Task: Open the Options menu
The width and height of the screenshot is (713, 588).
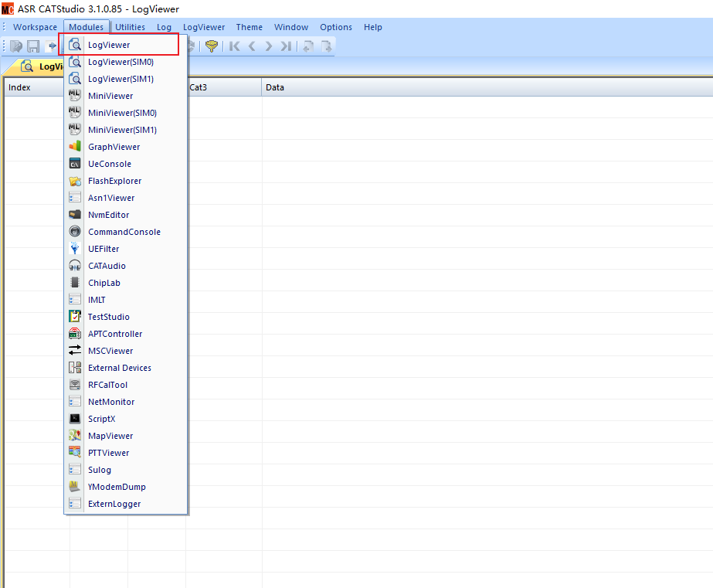Action: point(336,27)
